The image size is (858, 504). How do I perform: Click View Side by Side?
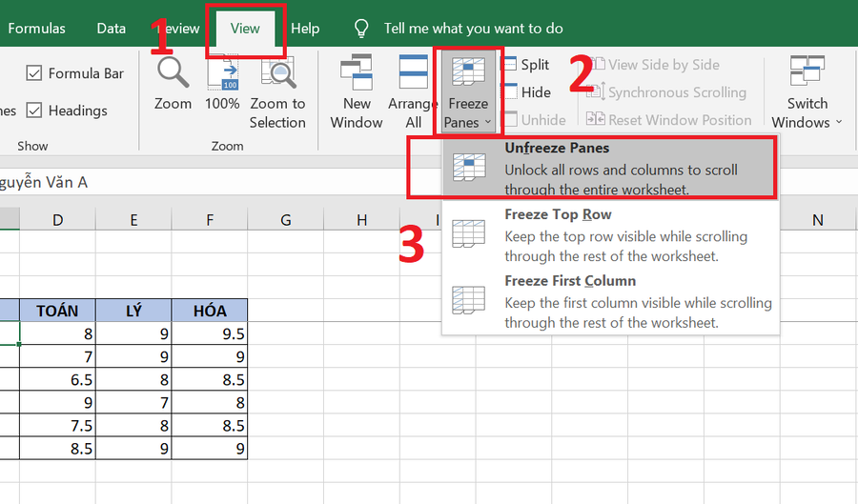tap(653, 65)
